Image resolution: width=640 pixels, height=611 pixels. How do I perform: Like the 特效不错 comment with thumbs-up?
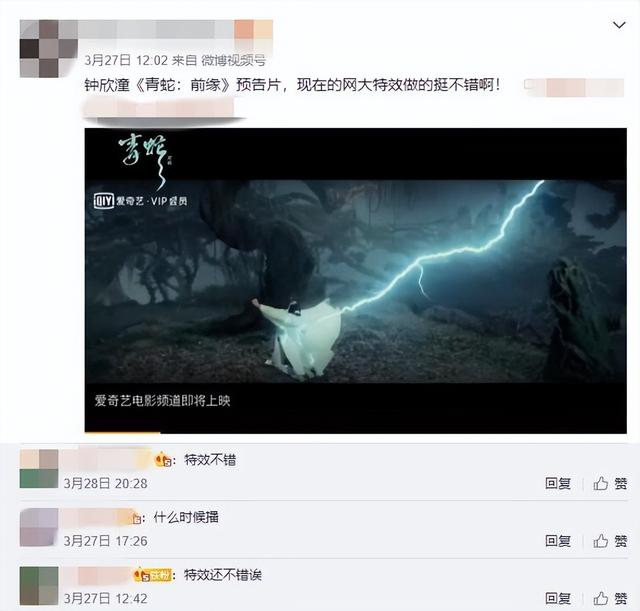(610, 484)
